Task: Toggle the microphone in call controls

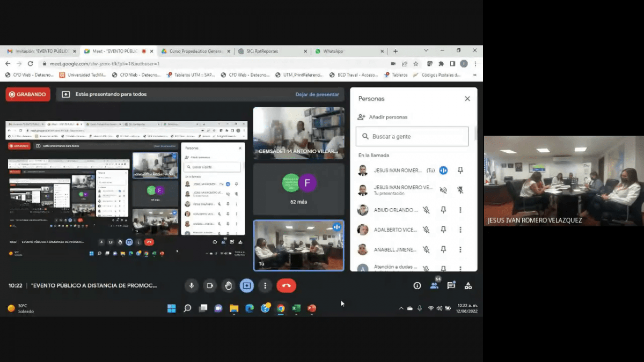Action: coord(191,286)
